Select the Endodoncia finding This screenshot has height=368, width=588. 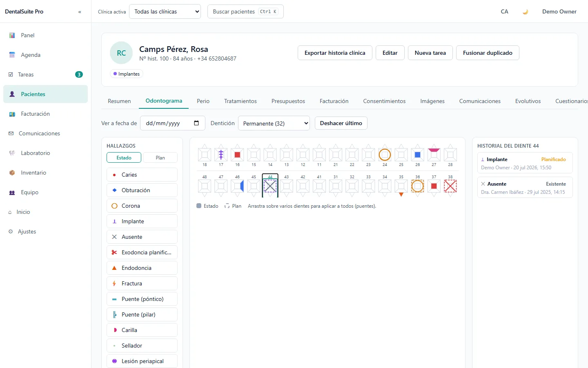pyautogui.click(x=142, y=268)
